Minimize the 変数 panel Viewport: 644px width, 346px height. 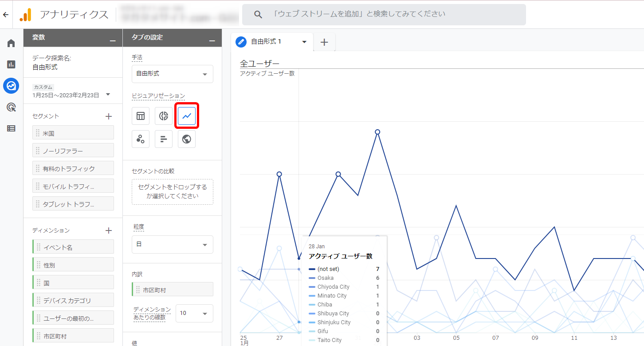pyautogui.click(x=113, y=40)
